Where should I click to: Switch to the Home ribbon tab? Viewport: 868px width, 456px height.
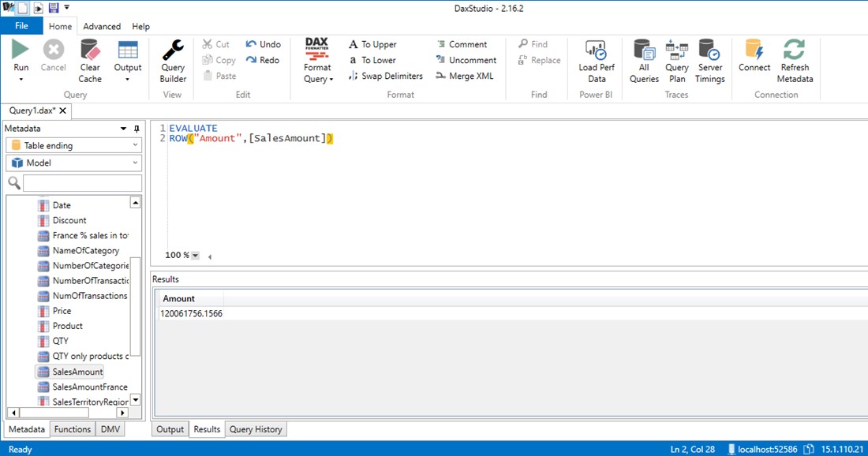[60, 26]
